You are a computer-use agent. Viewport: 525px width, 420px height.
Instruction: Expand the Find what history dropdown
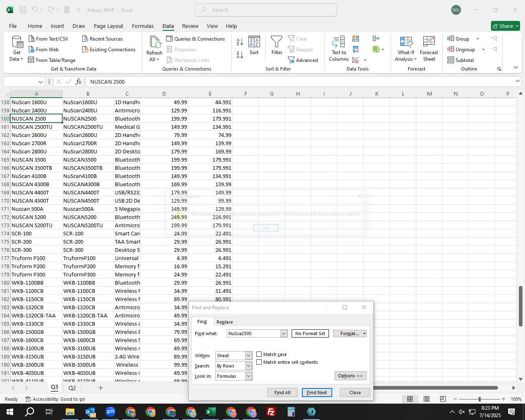[284, 333]
